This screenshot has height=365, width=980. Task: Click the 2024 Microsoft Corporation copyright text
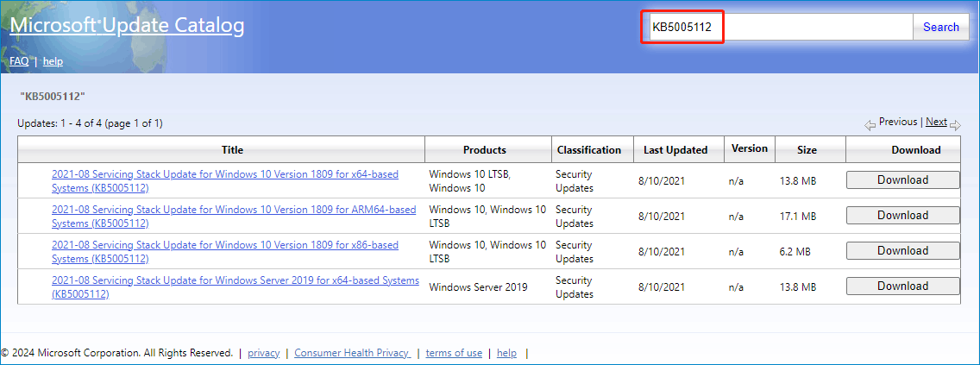tap(117, 353)
